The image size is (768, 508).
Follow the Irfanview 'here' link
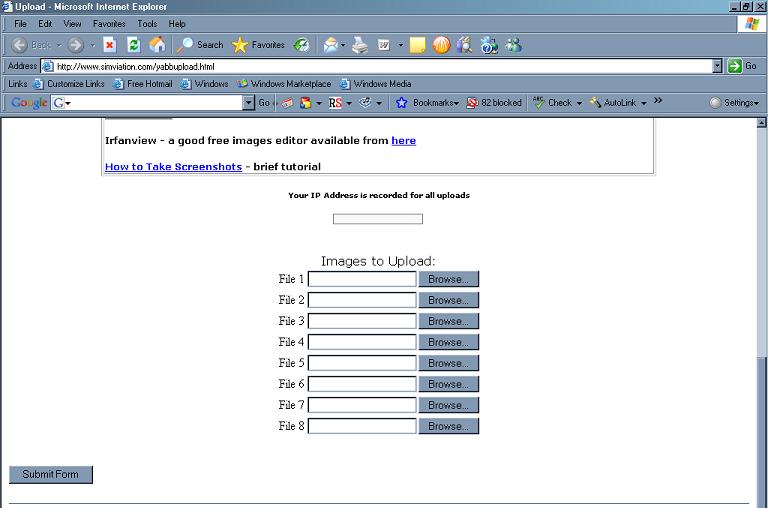point(403,141)
